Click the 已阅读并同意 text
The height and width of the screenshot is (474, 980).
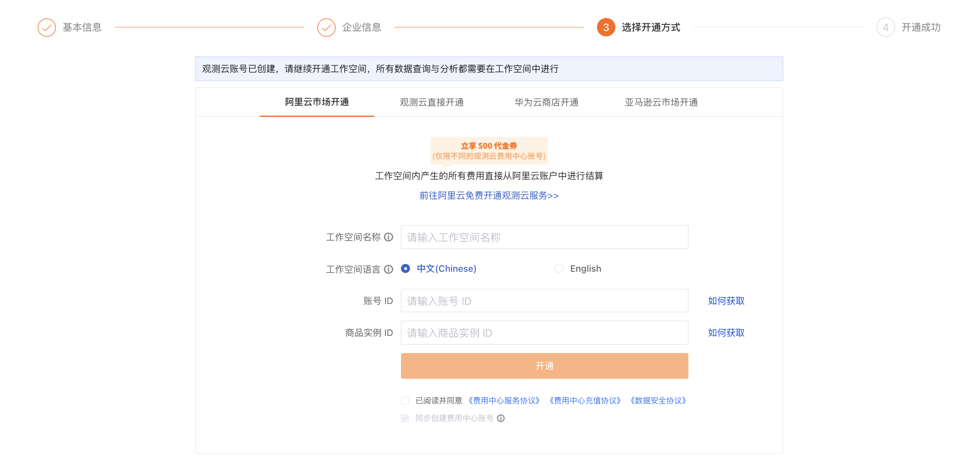click(439, 400)
